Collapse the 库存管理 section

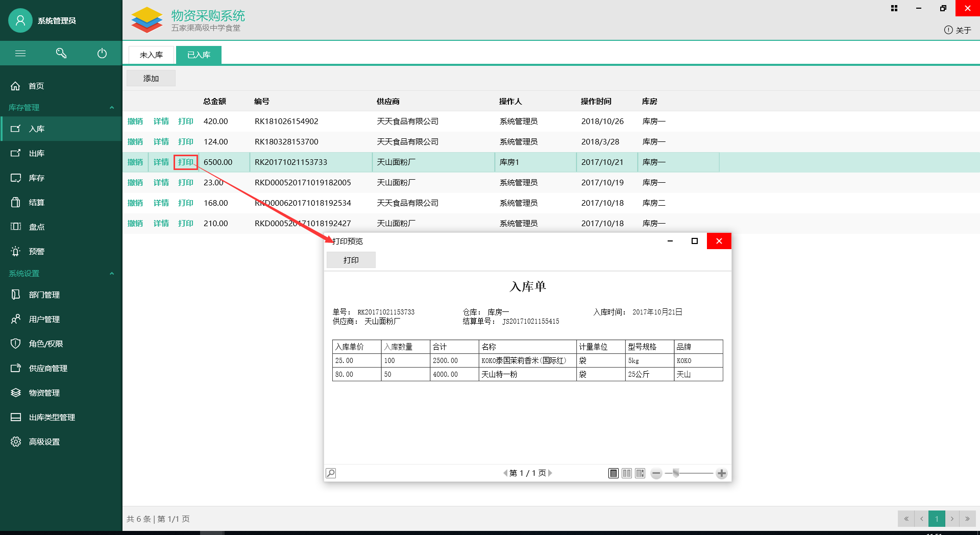coord(112,108)
